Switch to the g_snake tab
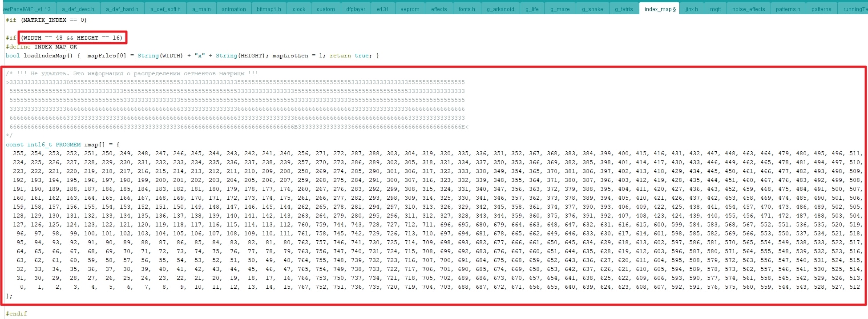868x319 pixels. pyautogui.click(x=592, y=9)
